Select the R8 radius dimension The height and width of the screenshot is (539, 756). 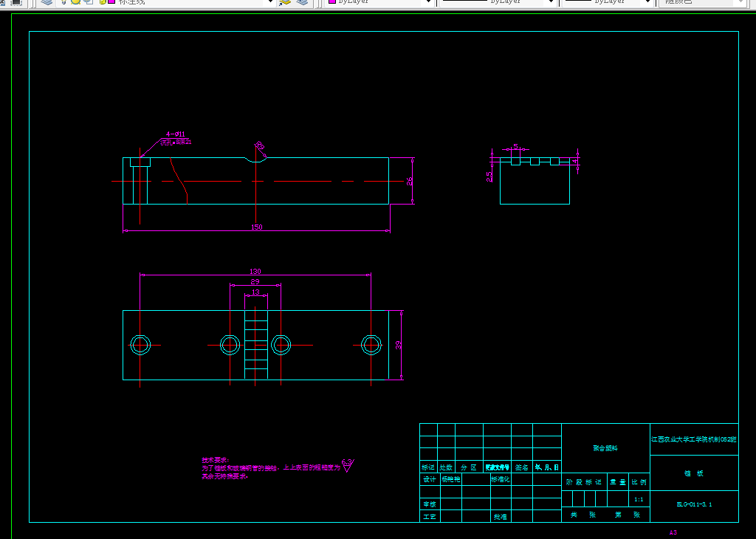pyautogui.click(x=259, y=145)
